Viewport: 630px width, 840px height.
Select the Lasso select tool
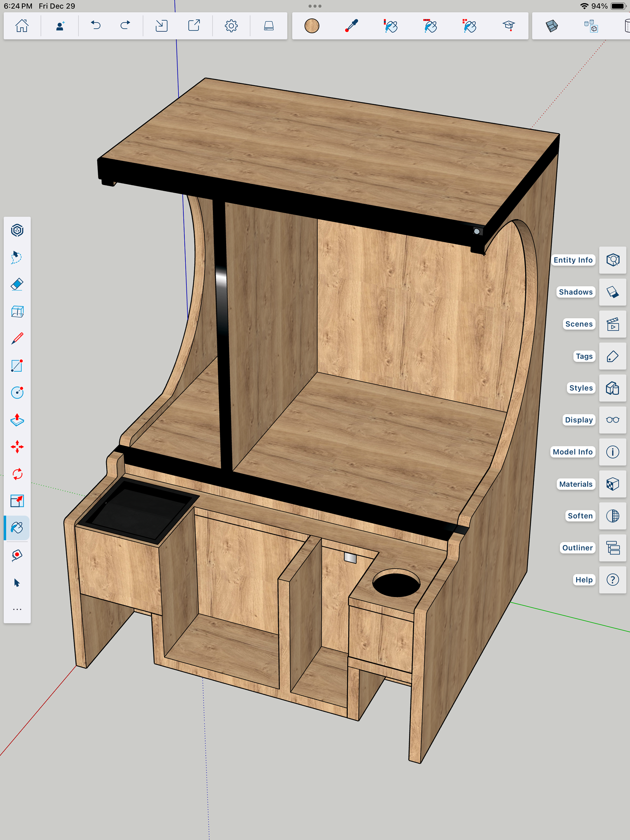click(x=17, y=257)
